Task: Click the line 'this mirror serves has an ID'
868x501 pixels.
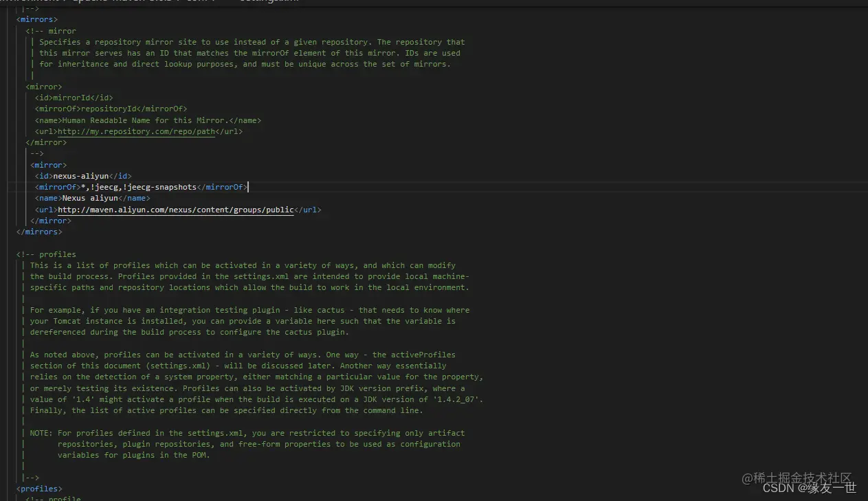Action: click(249, 53)
